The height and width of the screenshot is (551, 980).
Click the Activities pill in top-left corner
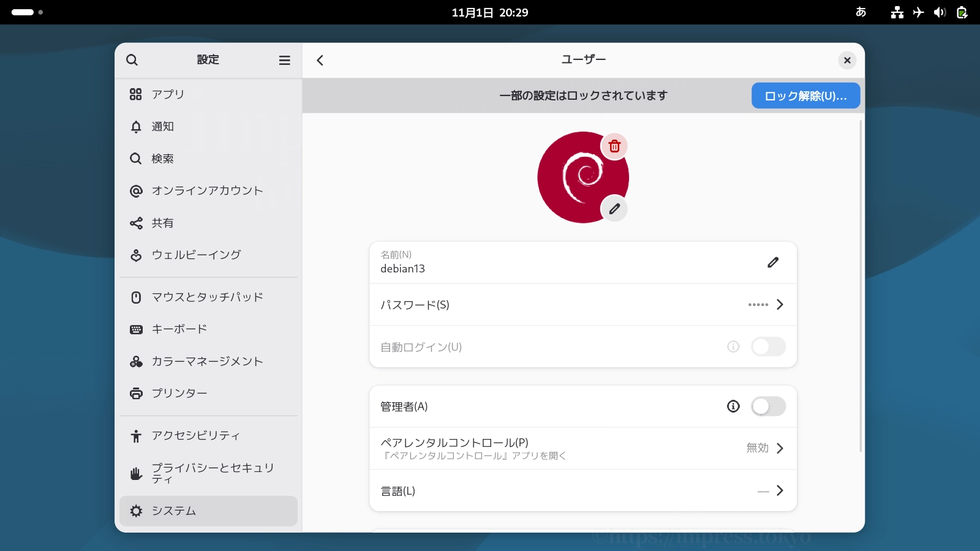(x=27, y=12)
